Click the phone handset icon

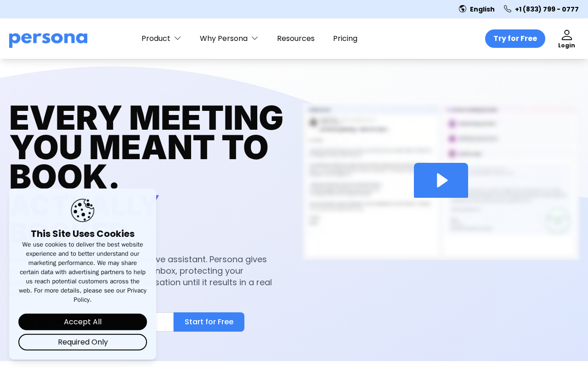click(x=508, y=9)
